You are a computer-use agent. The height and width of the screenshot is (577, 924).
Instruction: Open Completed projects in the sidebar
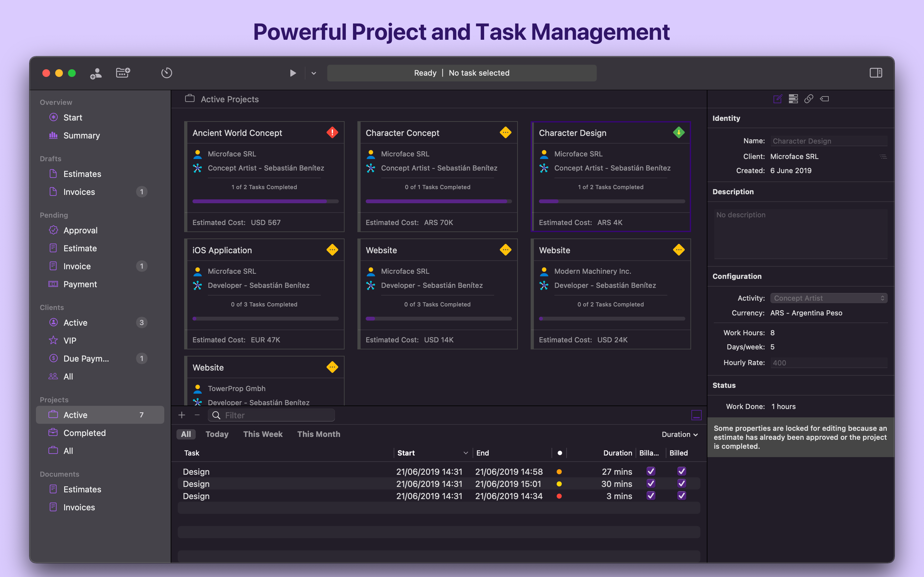click(x=84, y=433)
